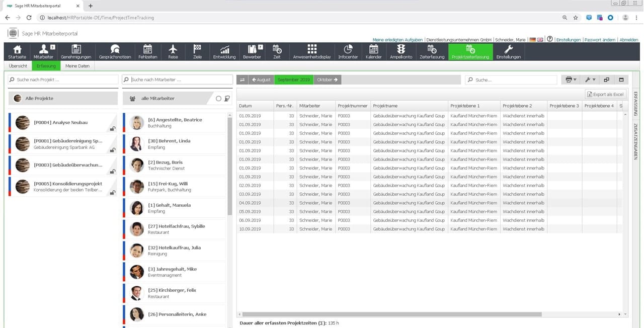The height and width of the screenshot is (328, 644).
Task: Click the swap arrows button beside August
Action: (x=243, y=79)
